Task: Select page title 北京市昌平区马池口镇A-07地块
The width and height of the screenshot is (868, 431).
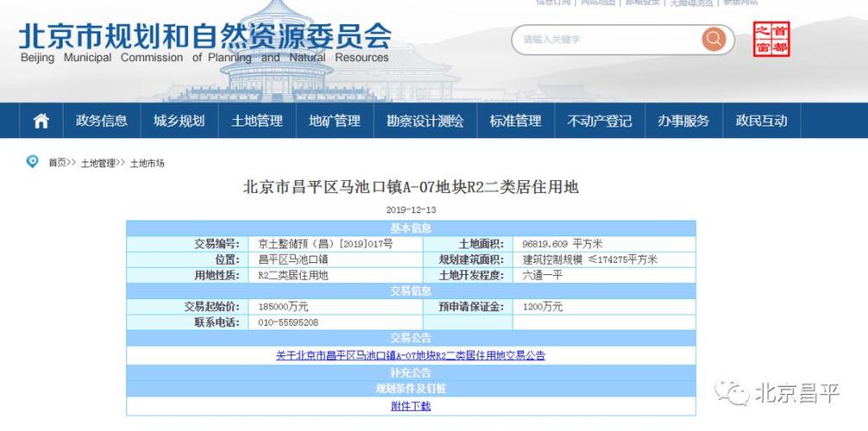Action: (411, 187)
